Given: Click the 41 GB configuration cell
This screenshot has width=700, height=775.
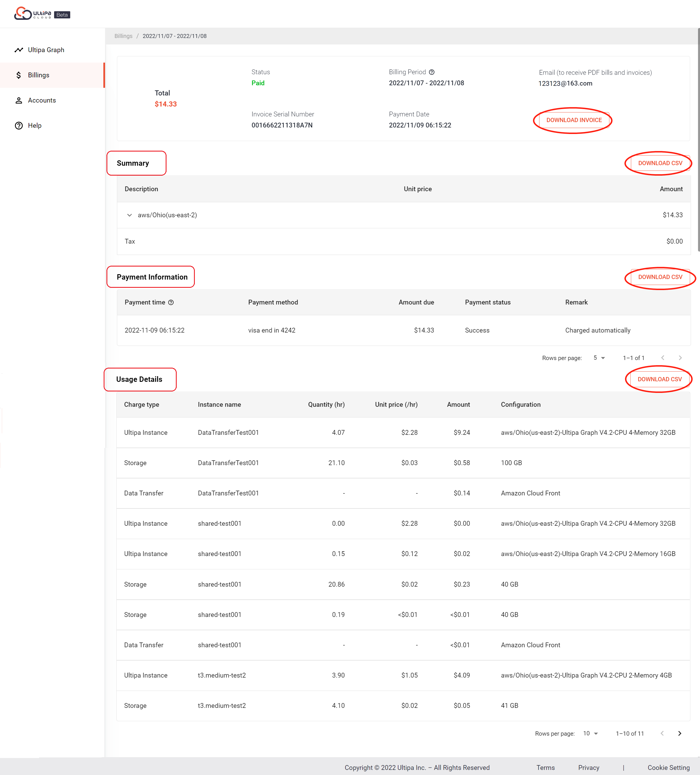Looking at the screenshot, I should pos(509,706).
